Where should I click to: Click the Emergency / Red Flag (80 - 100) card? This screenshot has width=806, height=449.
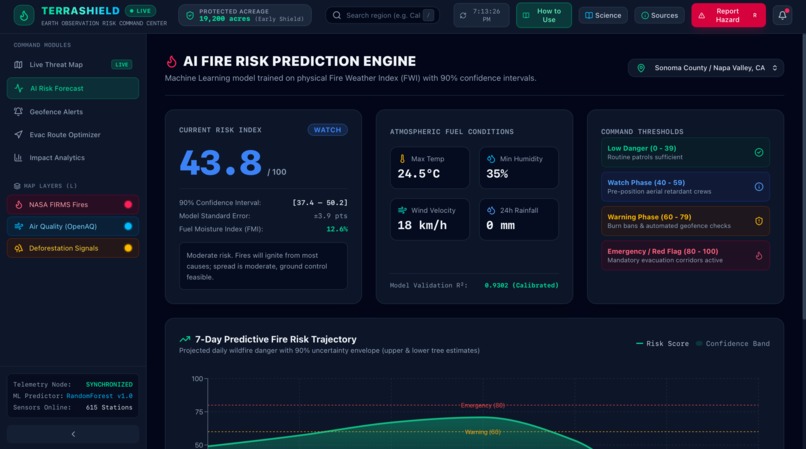click(685, 256)
